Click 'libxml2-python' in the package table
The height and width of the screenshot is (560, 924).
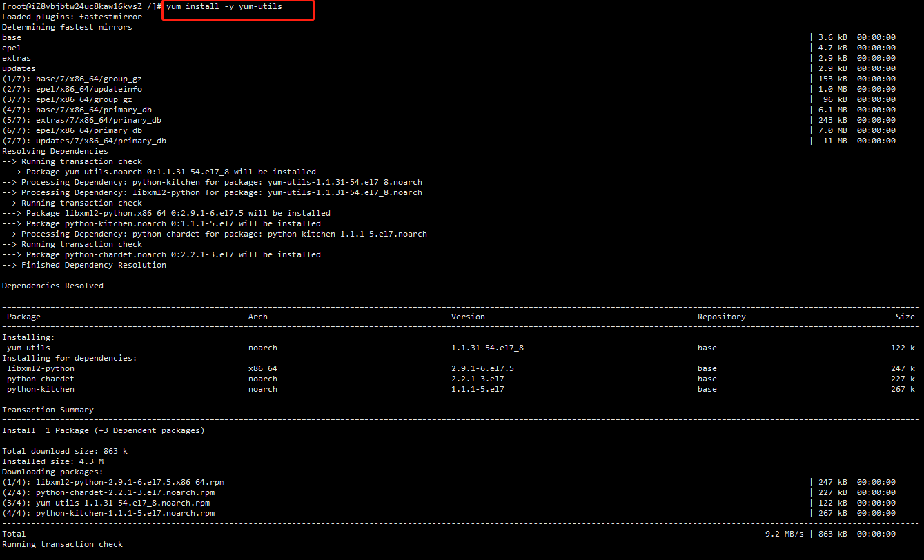click(x=41, y=368)
